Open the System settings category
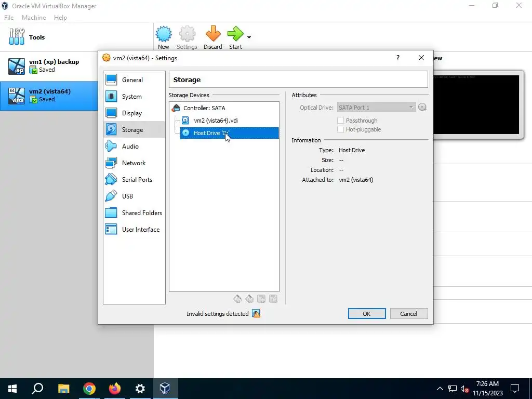The image size is (532, 399). [134, 96]
